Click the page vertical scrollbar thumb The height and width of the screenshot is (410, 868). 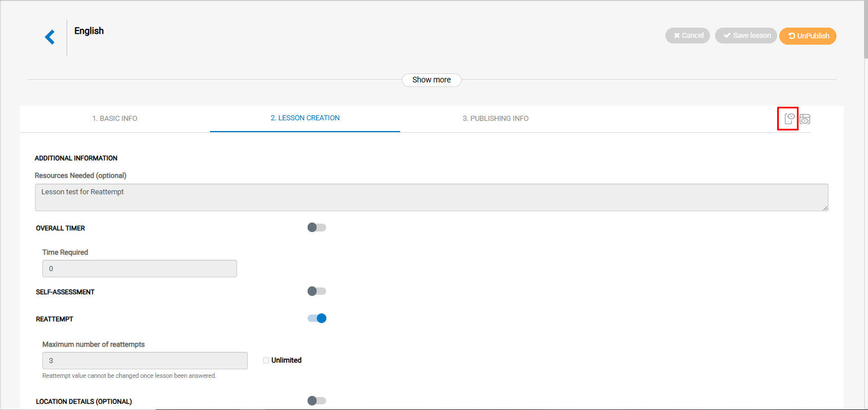[x=864, y=28]
